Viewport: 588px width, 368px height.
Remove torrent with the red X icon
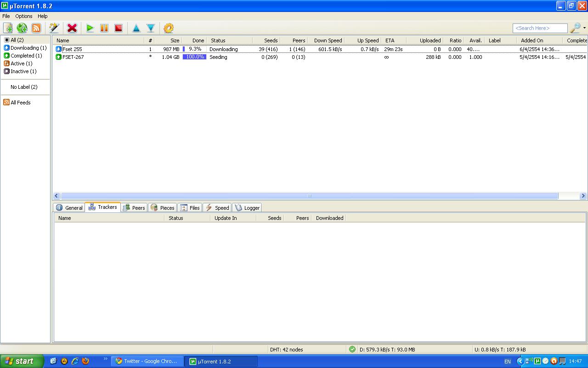[x=72, y=28]
